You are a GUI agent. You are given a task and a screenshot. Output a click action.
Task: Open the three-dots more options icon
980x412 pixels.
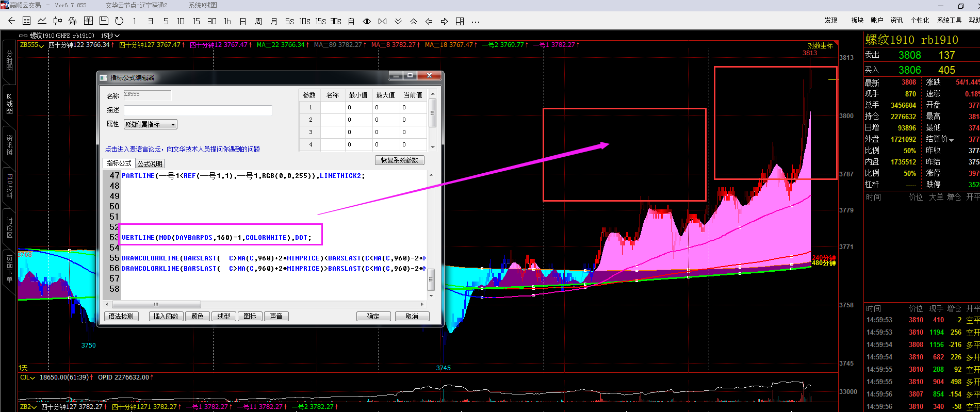tap(476, 21)
